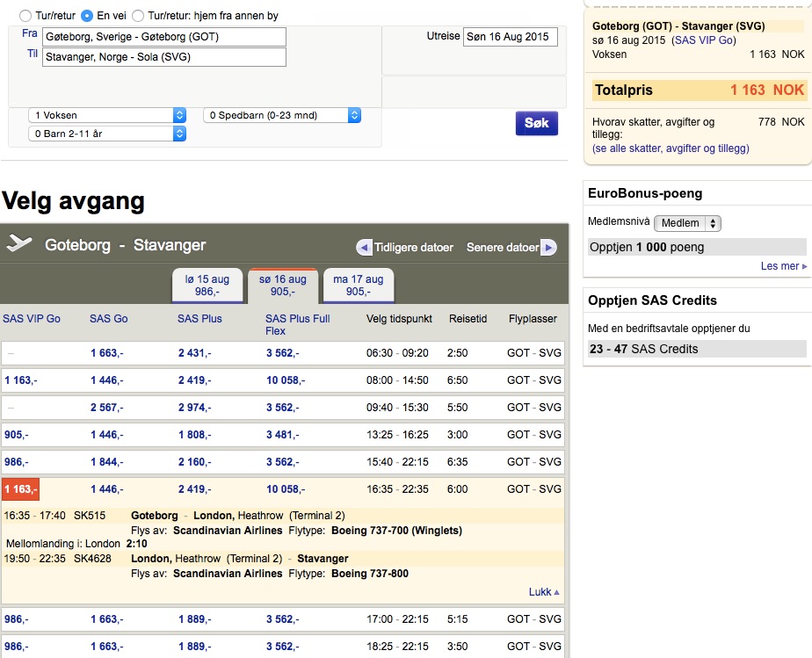Select 905 SAS VIP Go fare at 13:25
The image size is (812, 658).
pyautogui.click(x=16, y=435)
